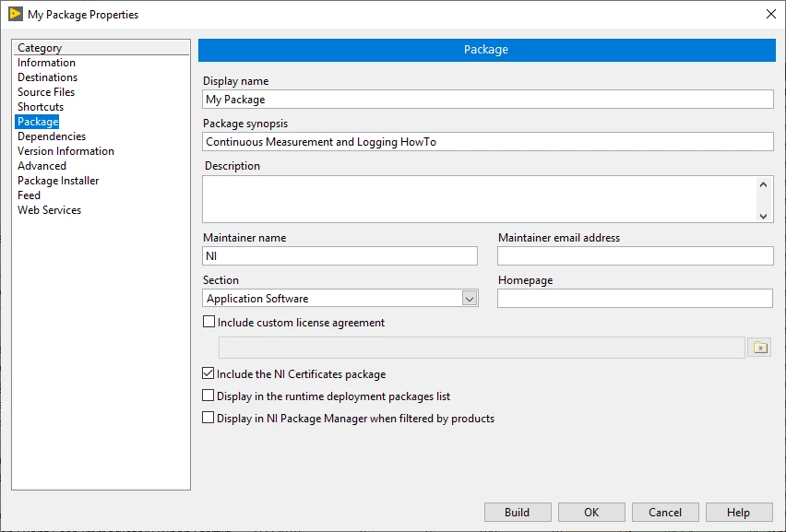Viewport: 786px width, 532px height.
Task: Click the Application Software combo box
Action: (340, 299)
